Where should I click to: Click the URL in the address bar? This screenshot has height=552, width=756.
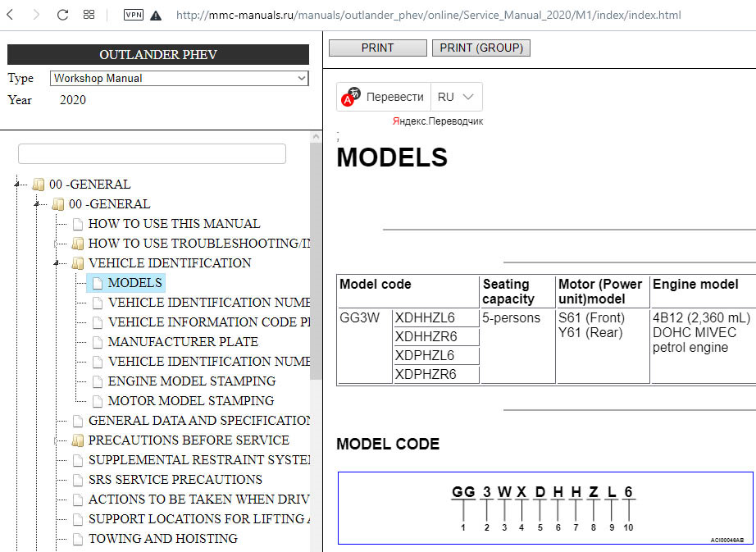pyautogui.click(x=428, y=15)
